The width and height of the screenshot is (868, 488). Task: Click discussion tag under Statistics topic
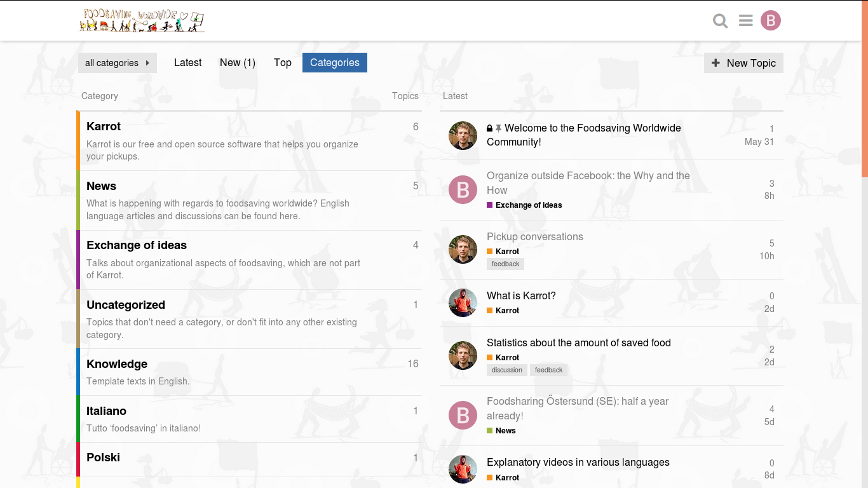(x=507, y=370)
